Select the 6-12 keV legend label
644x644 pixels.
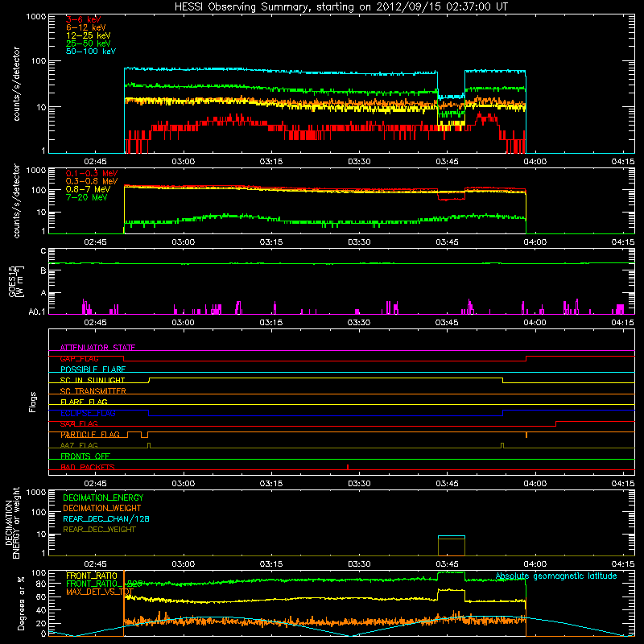[x=86, y=27]
